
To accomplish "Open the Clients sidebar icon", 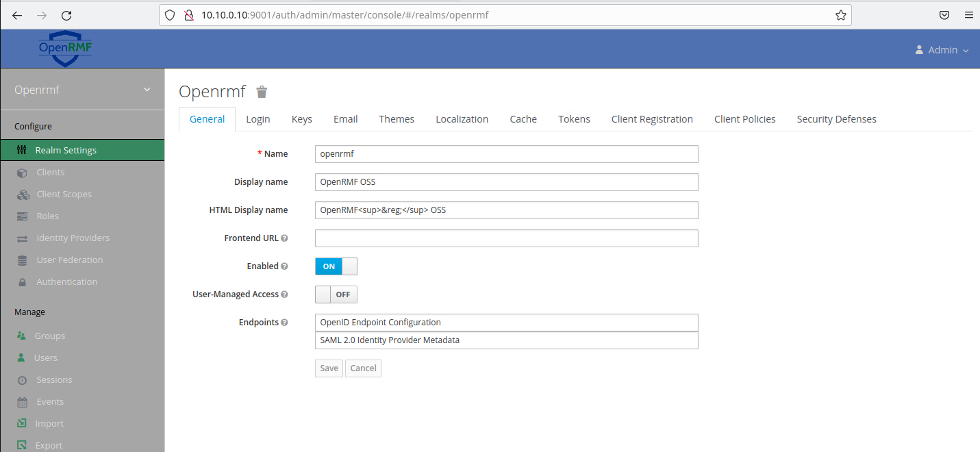I will click(21, 172).
